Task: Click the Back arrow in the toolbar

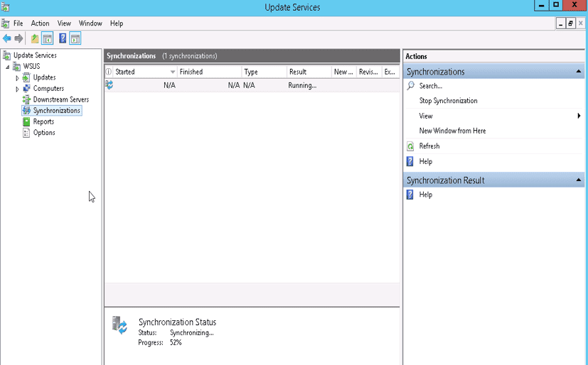Action: pyautogui.click(x=7, y=38)
